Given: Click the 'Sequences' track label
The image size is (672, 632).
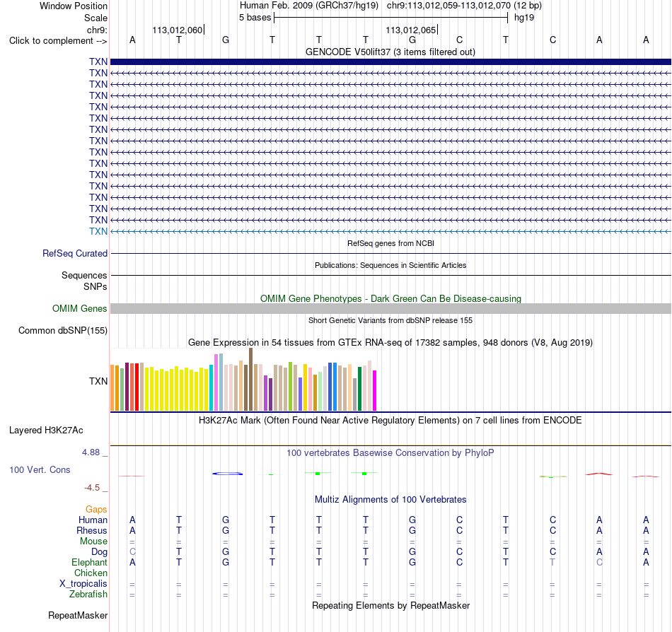Looking at the screenshot, I should tap(84, 275).
